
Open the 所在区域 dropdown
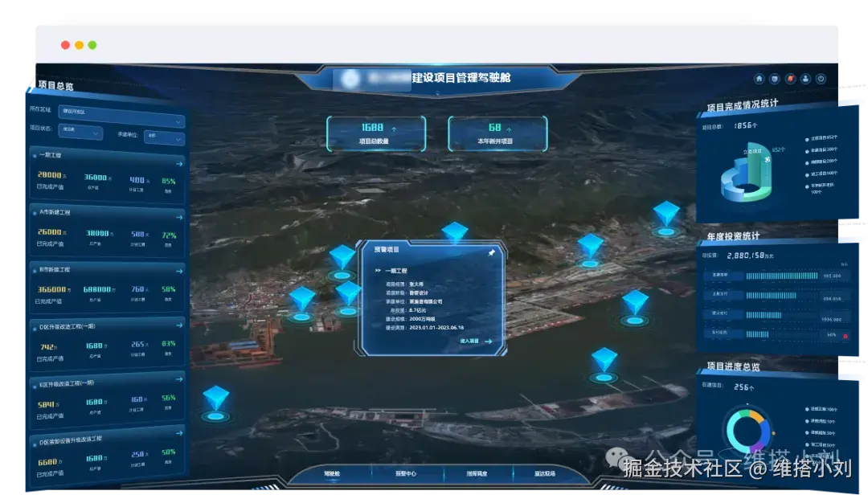click(x=121, y=115)
